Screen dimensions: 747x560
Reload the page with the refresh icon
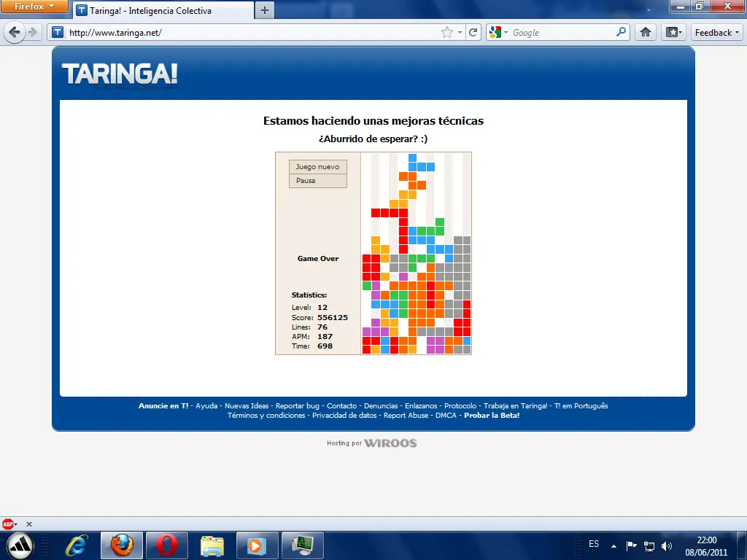[x=473, y=32]
